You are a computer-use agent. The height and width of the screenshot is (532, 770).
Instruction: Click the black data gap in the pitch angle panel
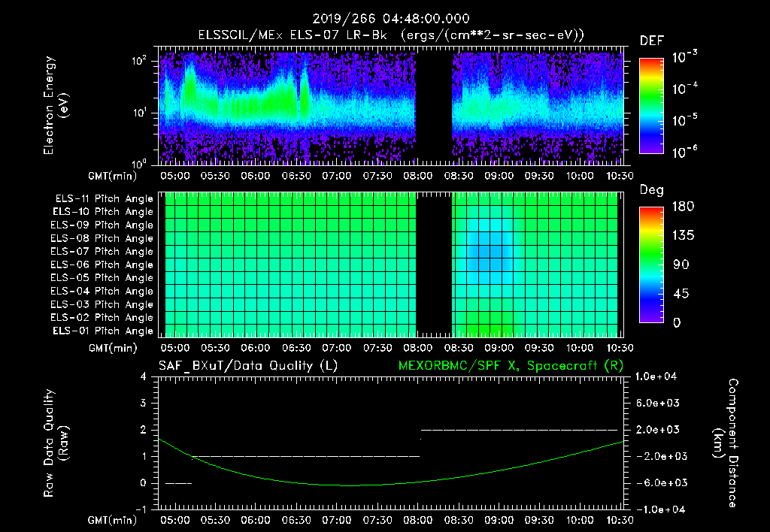[x=434, y=265]
